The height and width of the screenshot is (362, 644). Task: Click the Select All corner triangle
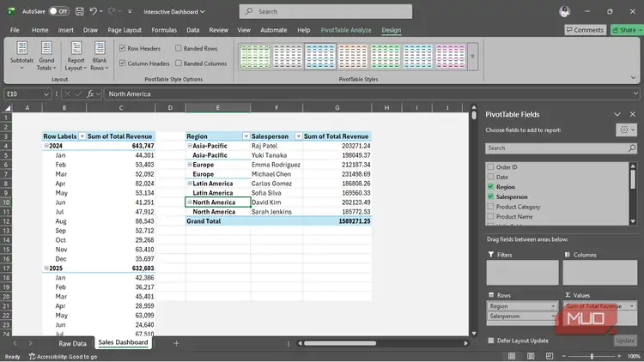pyautogui.click(x=8, y=108)
